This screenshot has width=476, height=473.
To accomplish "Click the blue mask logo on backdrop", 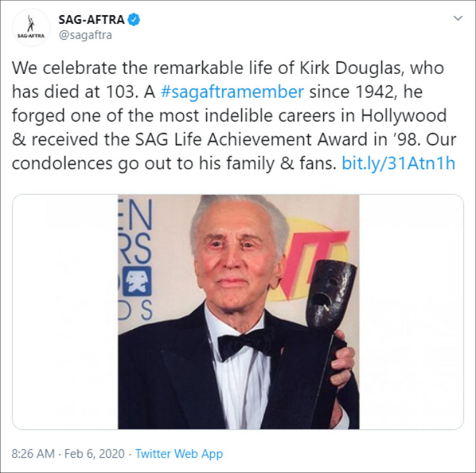I will tap(137, 281).
